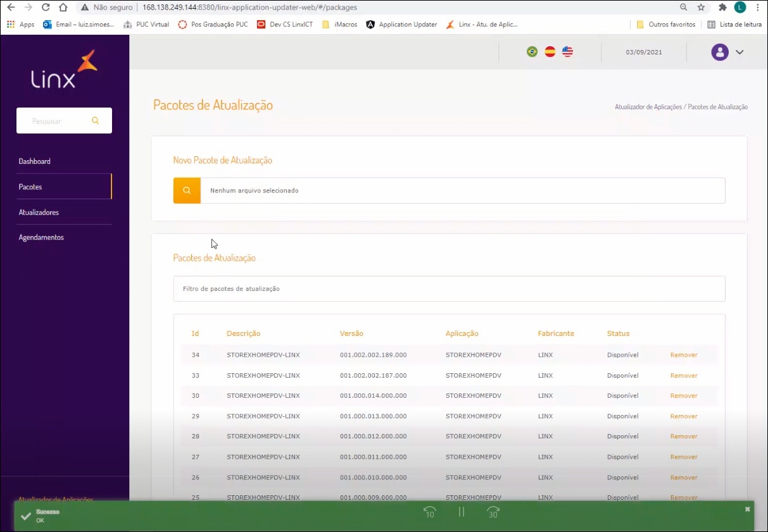Remove package Id 26
This screenshot has height=532, width=768.
(684, 478)
